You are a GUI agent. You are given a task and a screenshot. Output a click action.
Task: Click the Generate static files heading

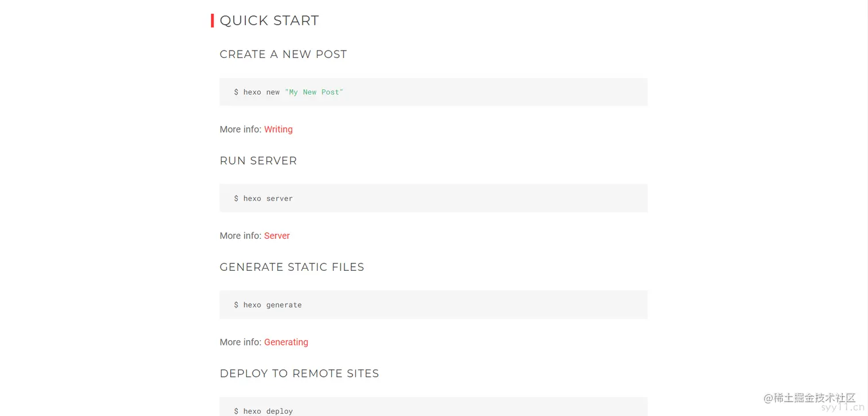point(292,267)
